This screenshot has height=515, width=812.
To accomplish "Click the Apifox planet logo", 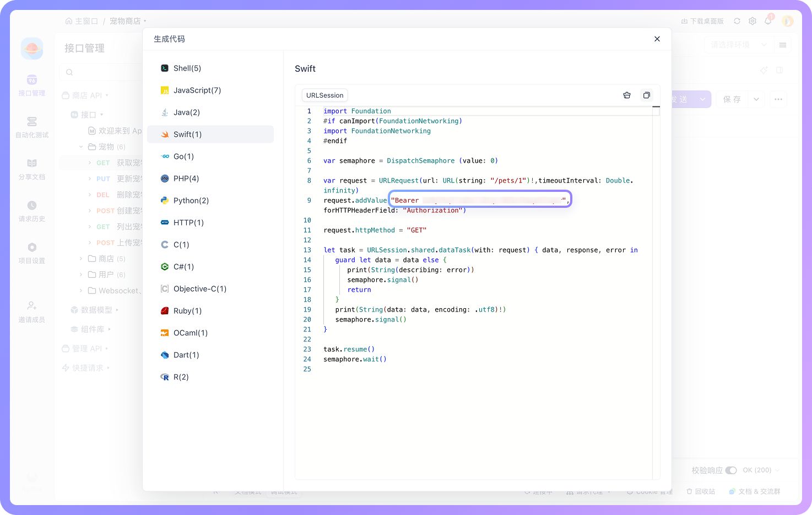I will [32, 49].
